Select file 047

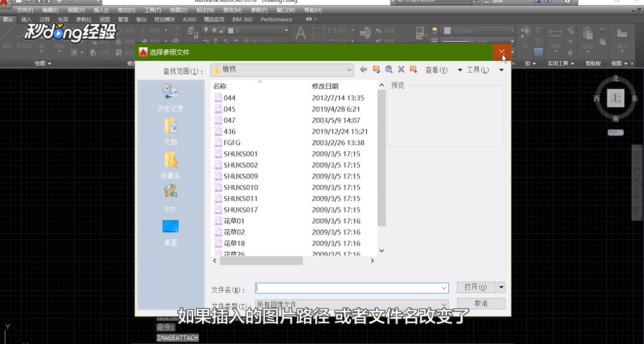(230, 120)
